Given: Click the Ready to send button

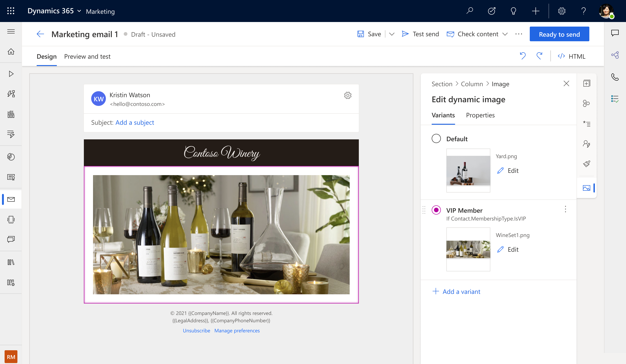Looking at the screenshot, I should [x=559, y=34].
